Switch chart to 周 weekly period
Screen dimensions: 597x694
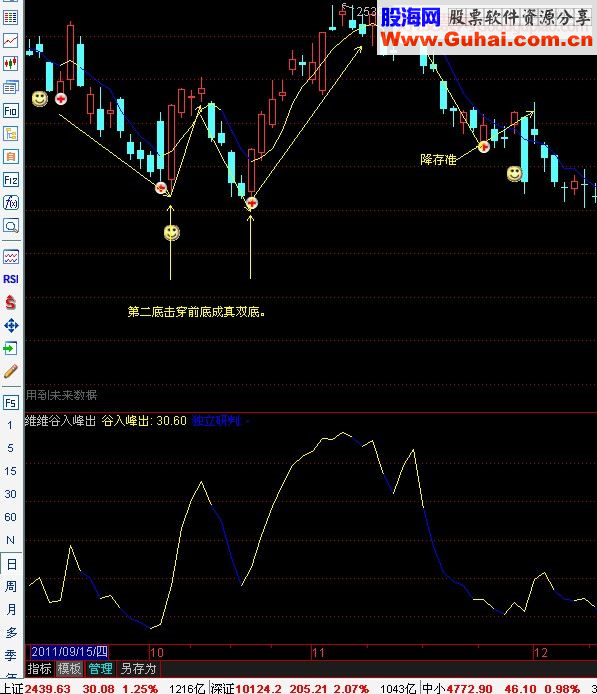11,586
